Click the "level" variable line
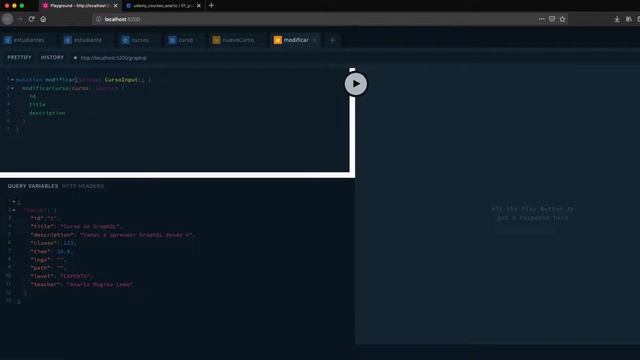Image resolution: width=640 pixels, height=360 pixels. (x=62, y=276)
